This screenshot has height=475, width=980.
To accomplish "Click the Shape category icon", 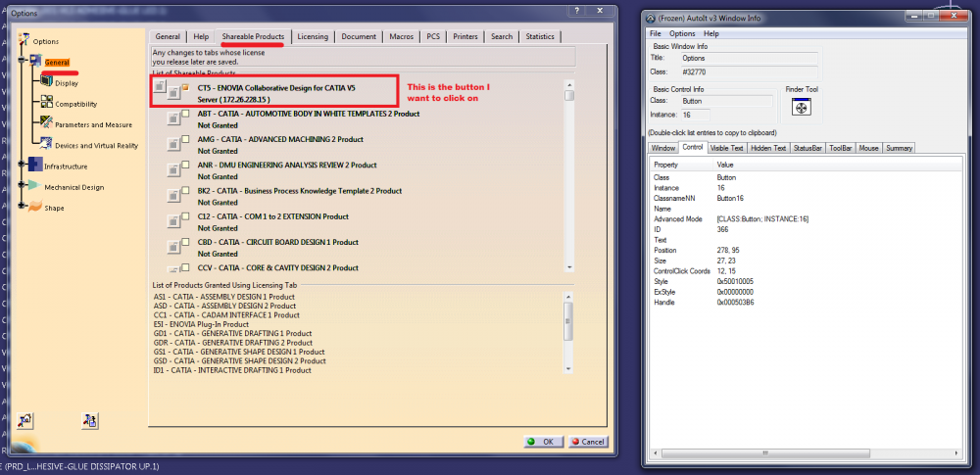I will (x=35, y=207).
